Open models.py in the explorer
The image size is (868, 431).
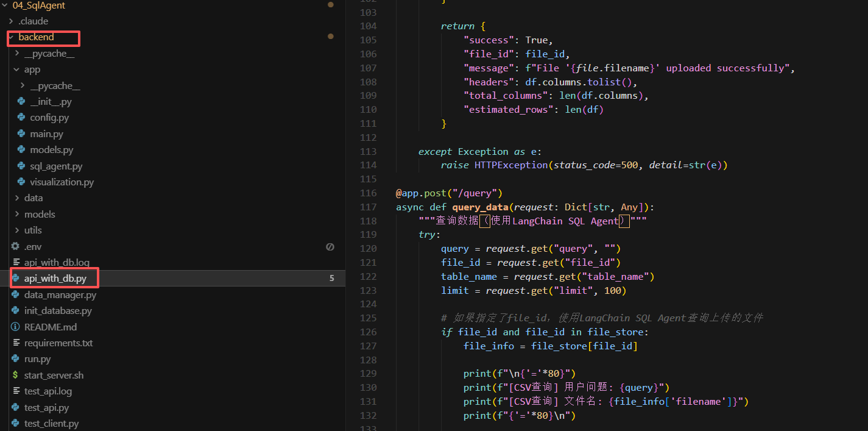pos(51,150)
